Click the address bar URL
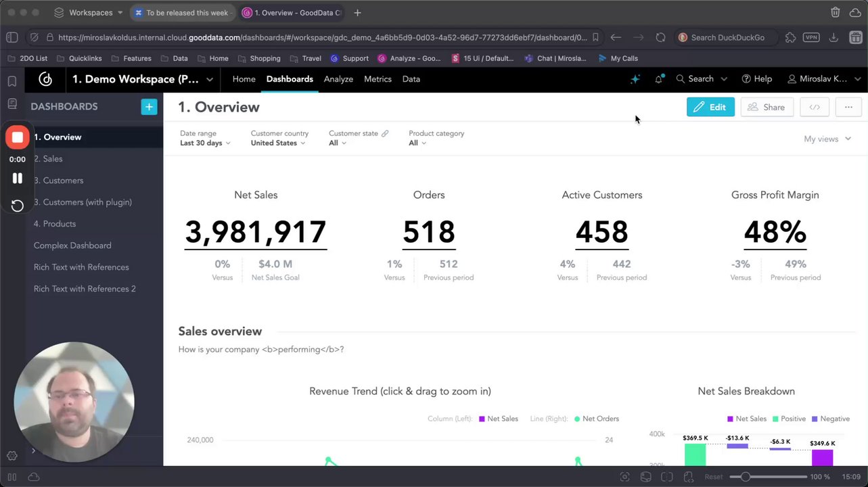Screen dimensions: 868x487 tap(323, 38)
